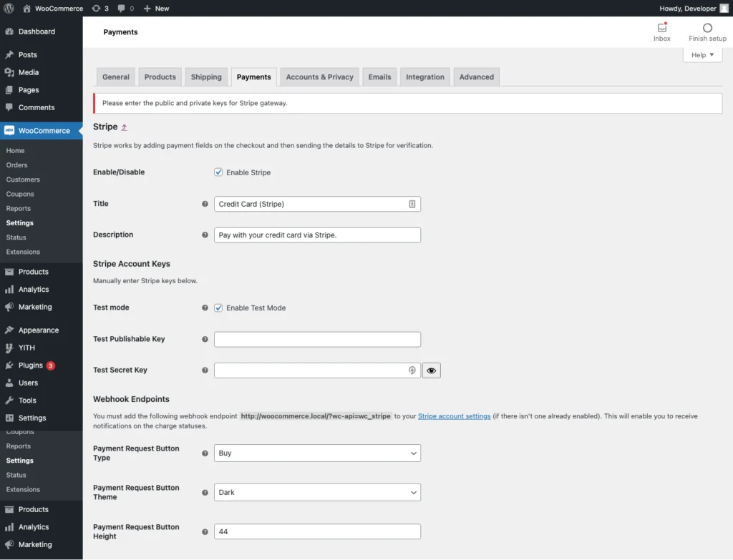Switch to the Emails tab
The width and height of the screenshot is (733, 560).
pos(379,77)
